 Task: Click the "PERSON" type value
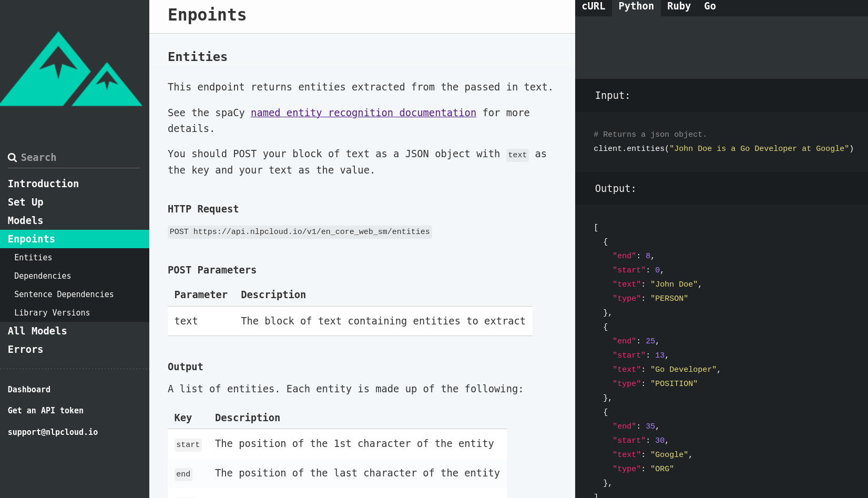click(x=669, y=298)
